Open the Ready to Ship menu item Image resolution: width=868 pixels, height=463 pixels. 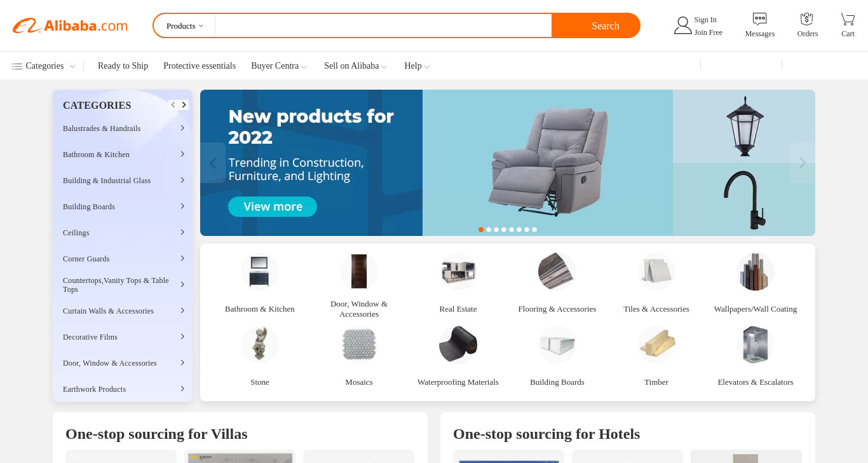(123, 66)
